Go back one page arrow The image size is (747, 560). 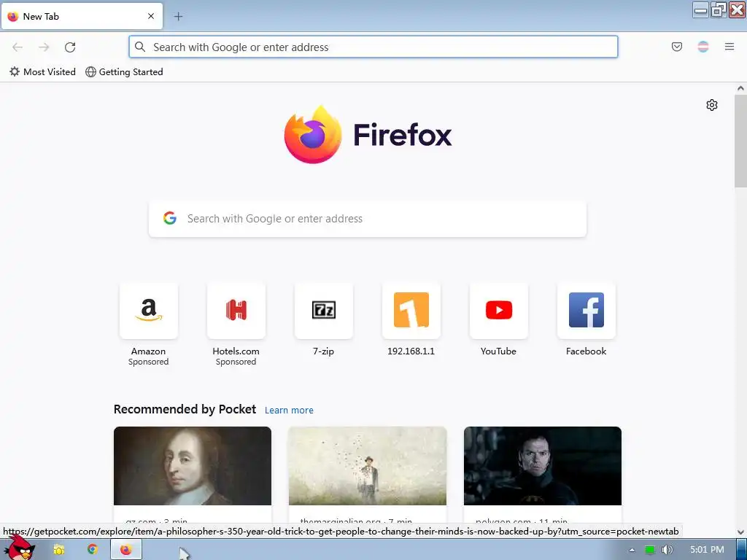pyautogui.click(x=18, y=47)
